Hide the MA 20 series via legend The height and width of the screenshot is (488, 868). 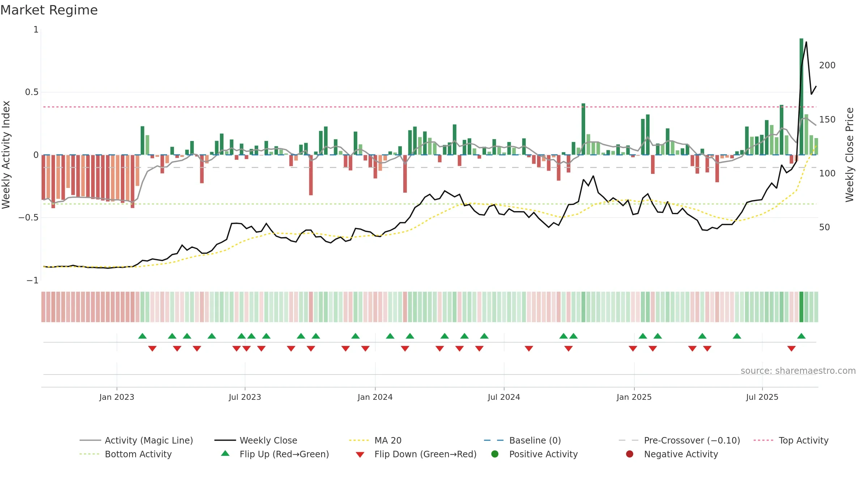(x=375, y=440)
